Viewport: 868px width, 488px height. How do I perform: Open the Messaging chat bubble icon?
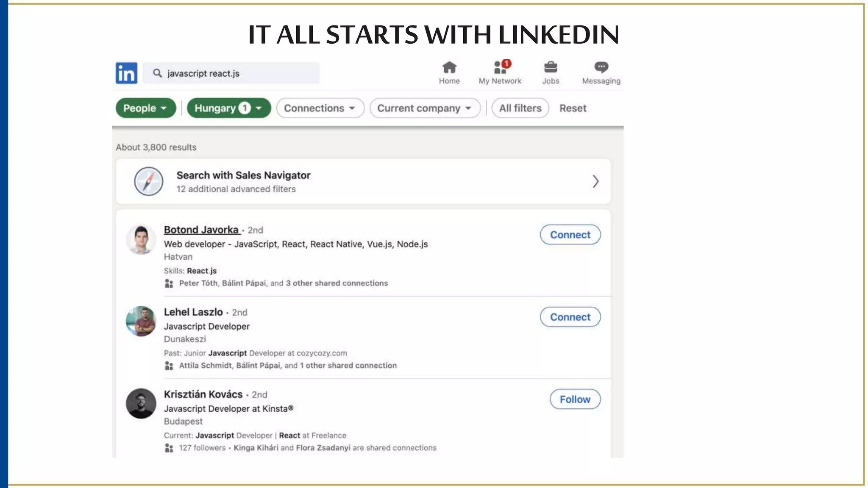[x=601, y=67]
